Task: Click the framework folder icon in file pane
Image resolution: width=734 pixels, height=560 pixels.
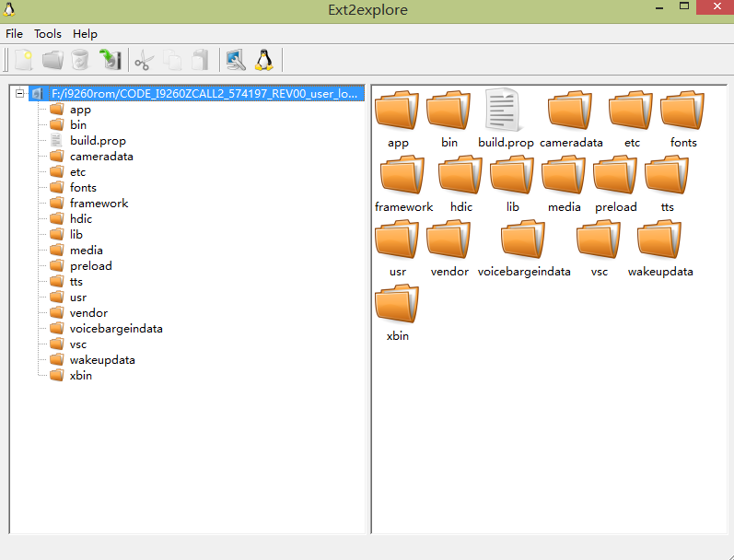Action: (x=402, y=175)
